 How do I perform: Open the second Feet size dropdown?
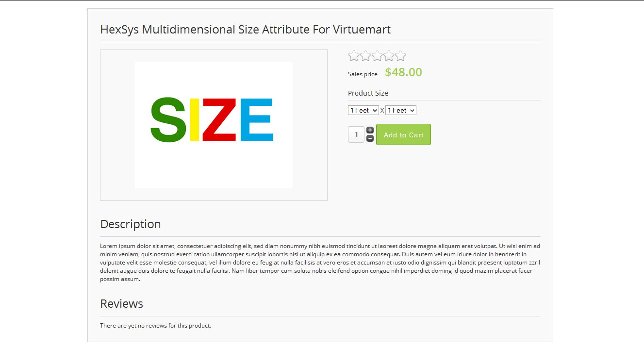[400, 111]
